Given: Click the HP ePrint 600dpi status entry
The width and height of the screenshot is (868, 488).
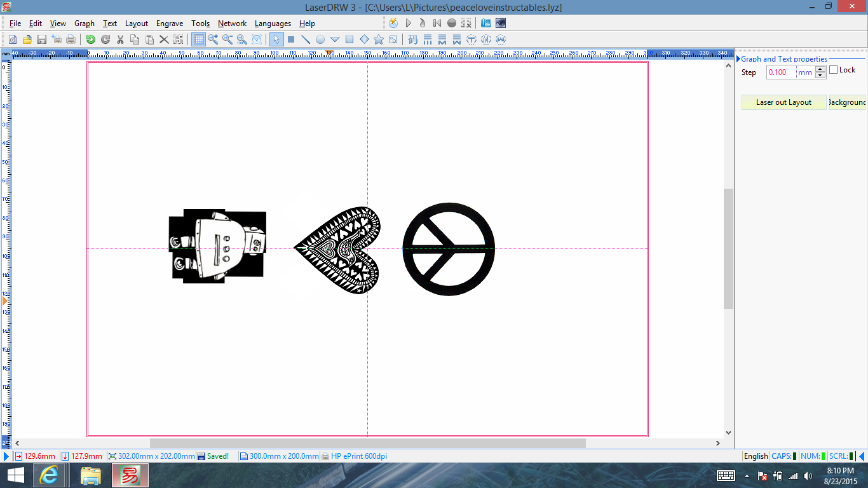Looking at the screenshot, I should [355, 456].
